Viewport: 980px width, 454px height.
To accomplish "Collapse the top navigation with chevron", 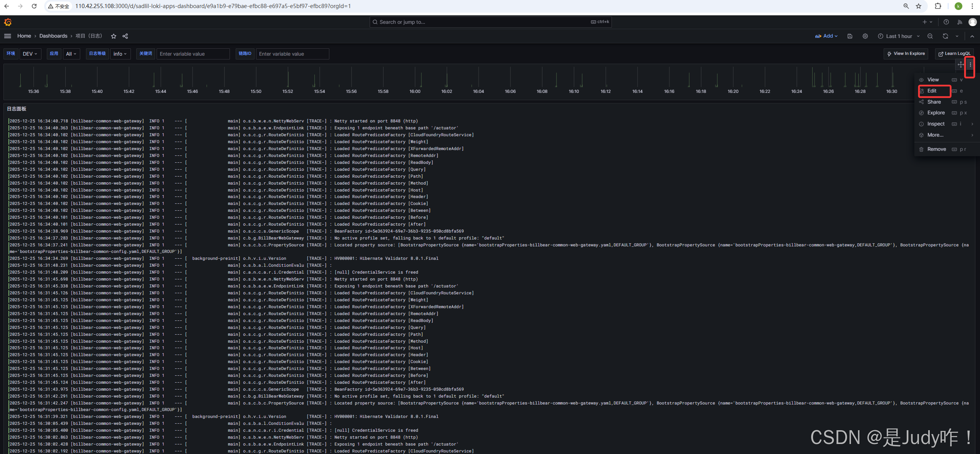I will pyautogui.click(x=972, y=36).
